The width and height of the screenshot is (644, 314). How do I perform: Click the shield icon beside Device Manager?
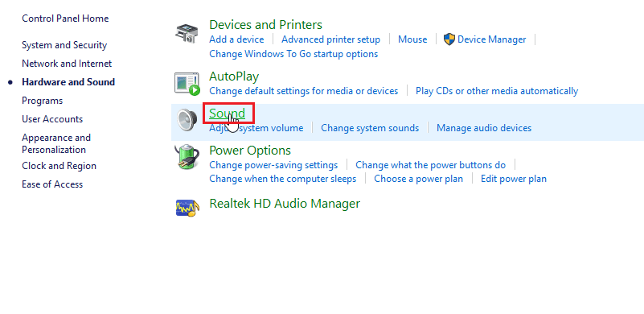tap(449, 39)
